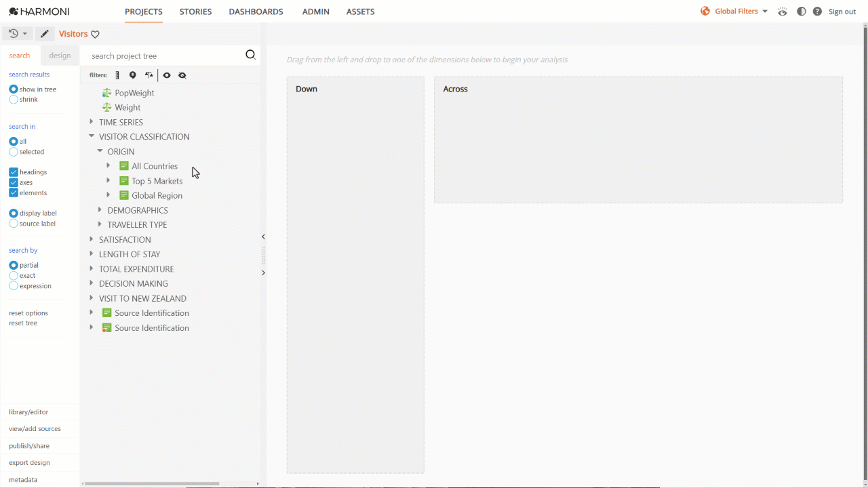Viewport: 868px width, 488px height.
Task: Open the history clock dropdown
Action: click(x=18, y=33)
